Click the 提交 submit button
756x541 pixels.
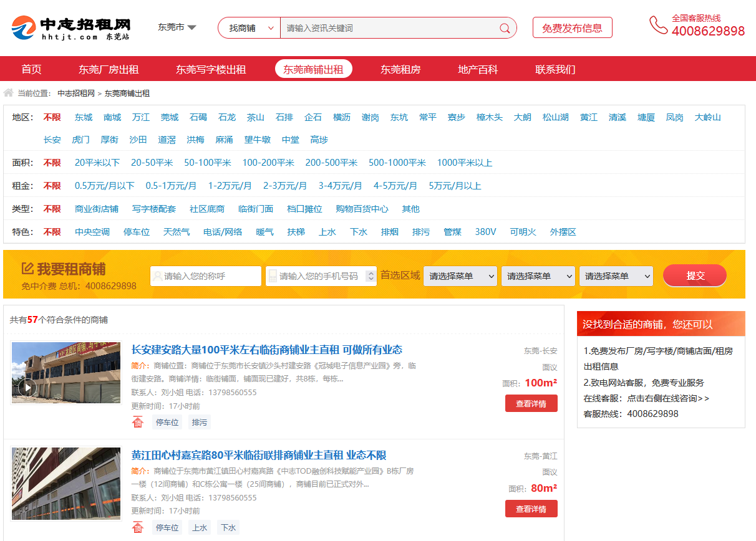[694, 275]
